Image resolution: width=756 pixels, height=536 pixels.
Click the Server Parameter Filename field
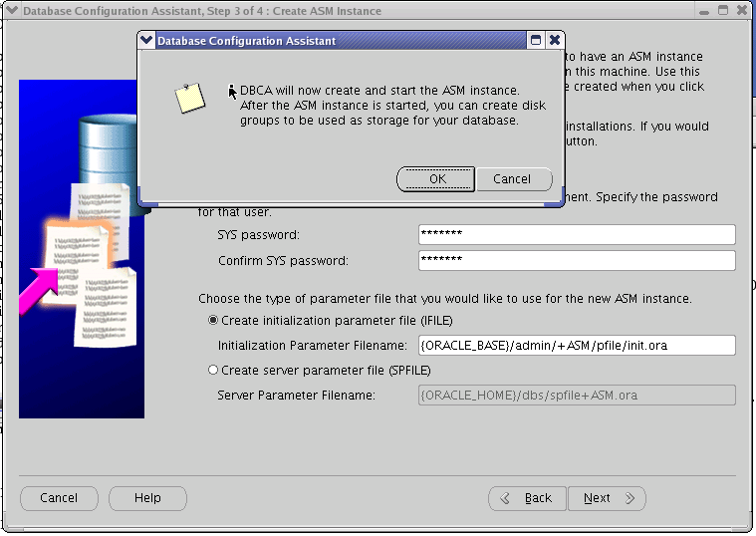coord(577,396)
